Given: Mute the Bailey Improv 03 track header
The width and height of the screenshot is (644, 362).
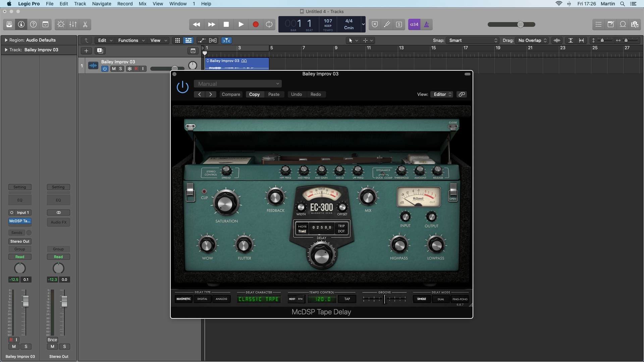Looking at the screenshot, I should click(x=114, y=69).
